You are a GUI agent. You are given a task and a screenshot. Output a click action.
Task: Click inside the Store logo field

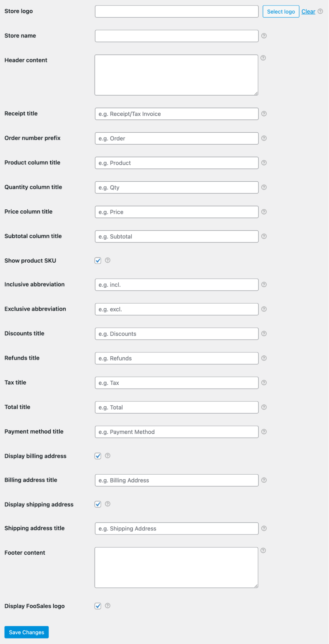pos(176,11)
